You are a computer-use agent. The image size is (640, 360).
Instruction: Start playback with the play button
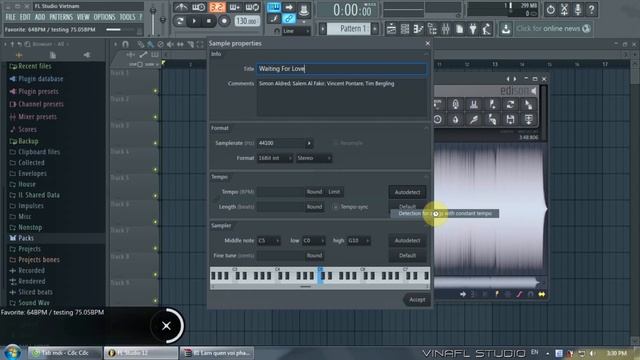tap(194, 21)
